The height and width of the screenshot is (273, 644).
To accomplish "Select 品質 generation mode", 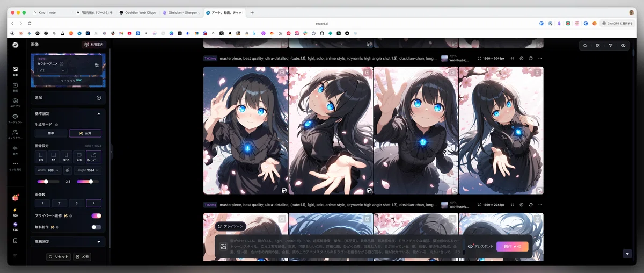I will [85, 133].
